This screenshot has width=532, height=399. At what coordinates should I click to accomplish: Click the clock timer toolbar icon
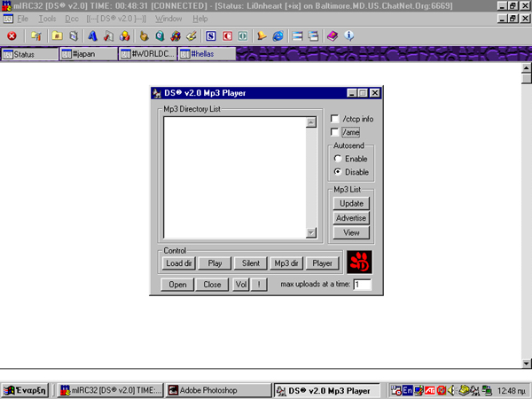click(x=160, y=36)
